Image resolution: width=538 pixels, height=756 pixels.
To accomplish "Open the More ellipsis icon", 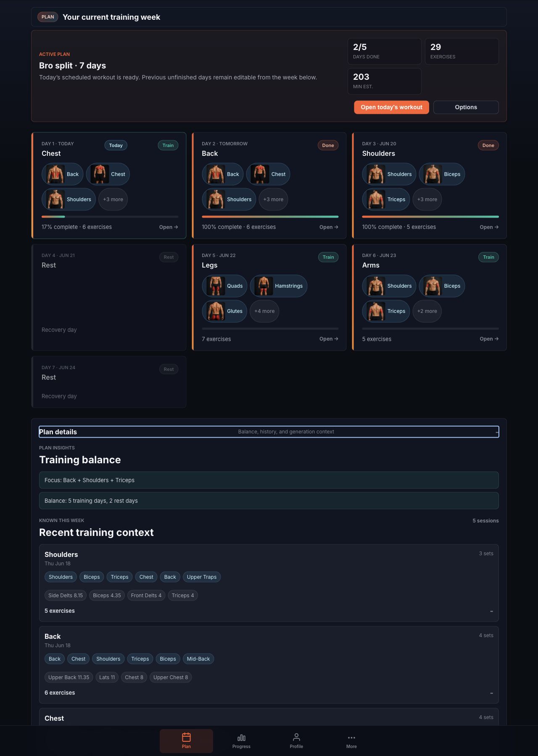I will [x=351, y=738].
